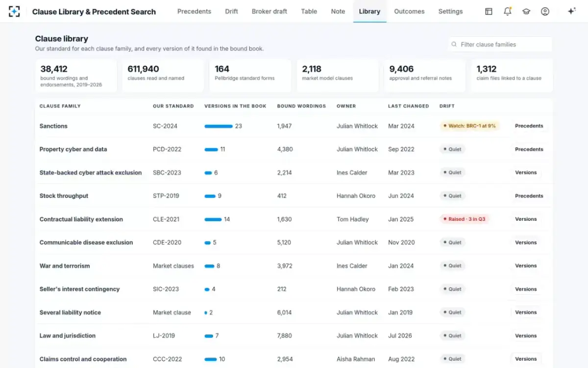View Versions for Law and jurisdiction
588x368 pixels.
526,336
